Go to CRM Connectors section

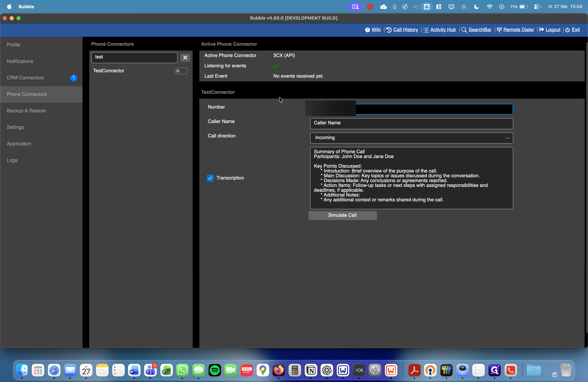coord(25,78)
